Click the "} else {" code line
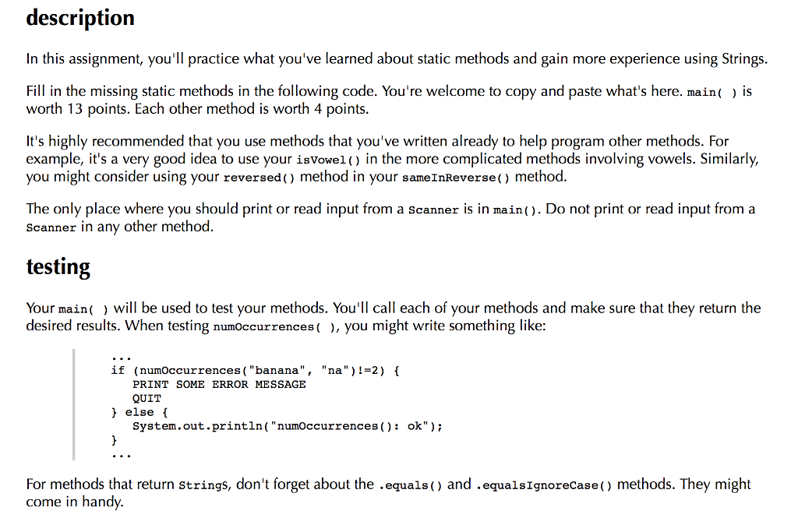Screen dimensions: 798x532 coord(139,413)
